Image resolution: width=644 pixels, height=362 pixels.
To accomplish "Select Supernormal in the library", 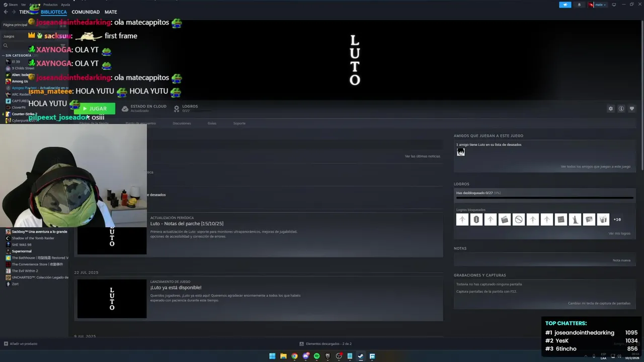I will (22, 251).
